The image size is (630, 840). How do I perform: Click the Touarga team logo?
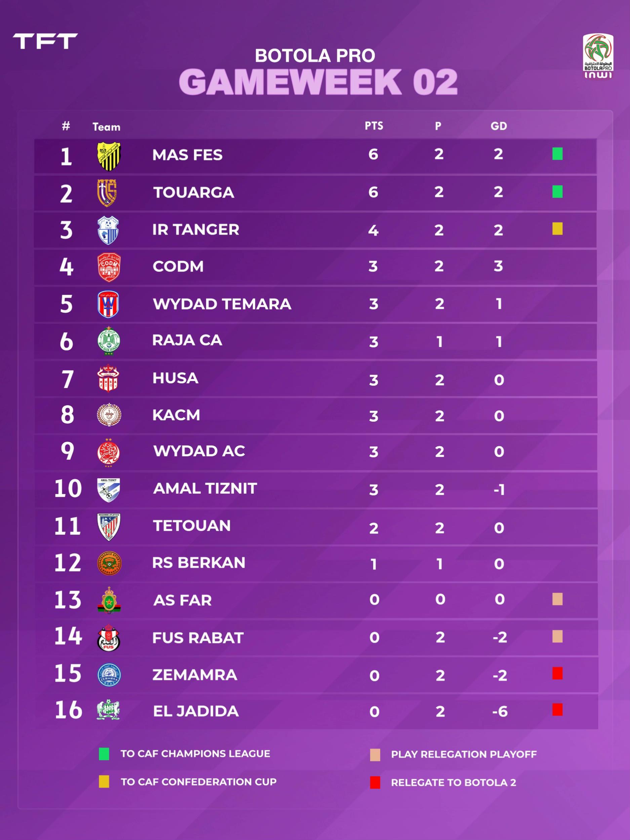pyautogui.click(x=107, y=193)
